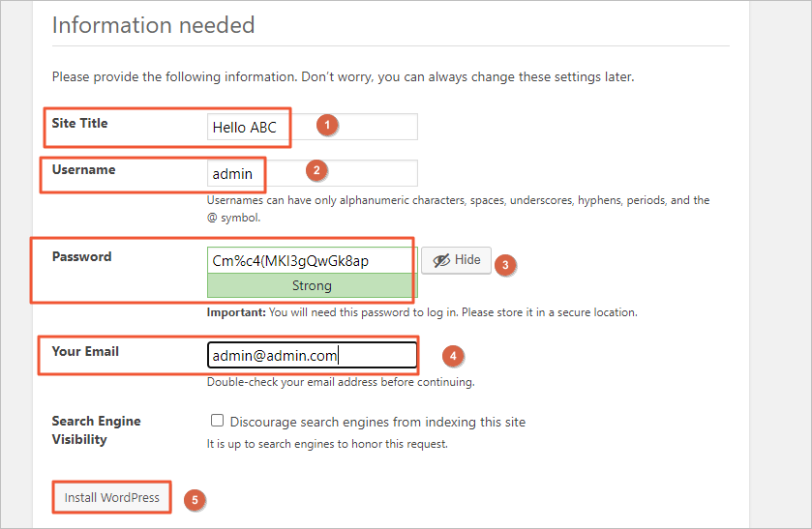The width and height of the screenshot is (812, 529).
Task: Click the red circle marker numbered 4
Action: click(453, 356)
